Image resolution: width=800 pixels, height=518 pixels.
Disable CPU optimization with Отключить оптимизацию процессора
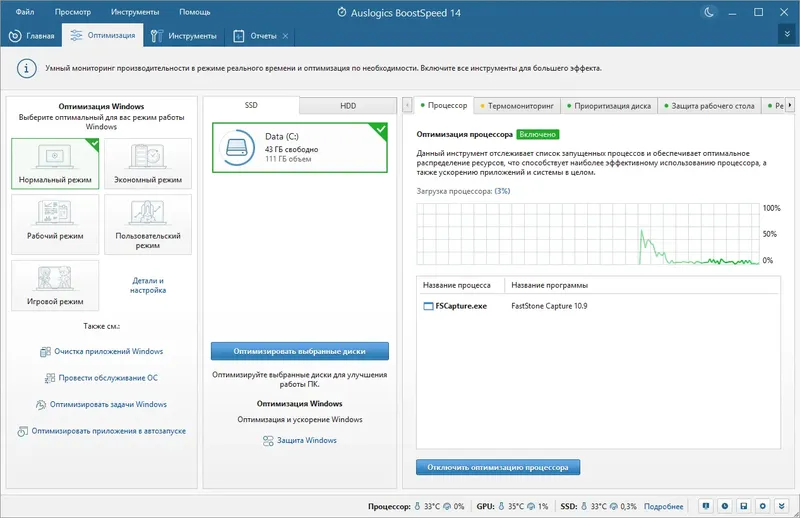pyautogui.click(x=498, y=467)
